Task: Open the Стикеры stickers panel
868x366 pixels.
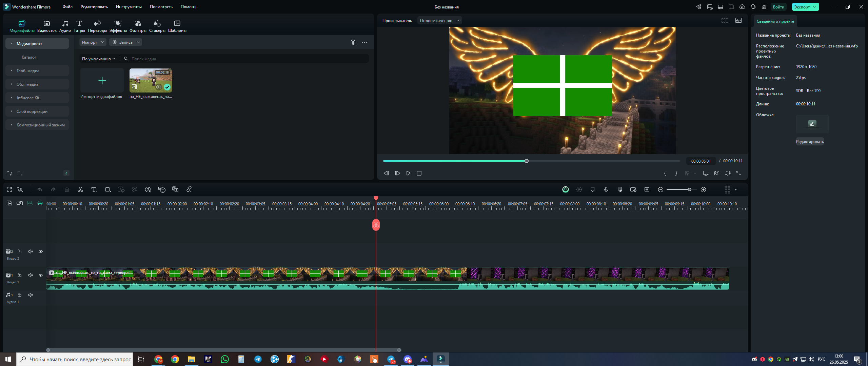Action: tap(157, 26)
